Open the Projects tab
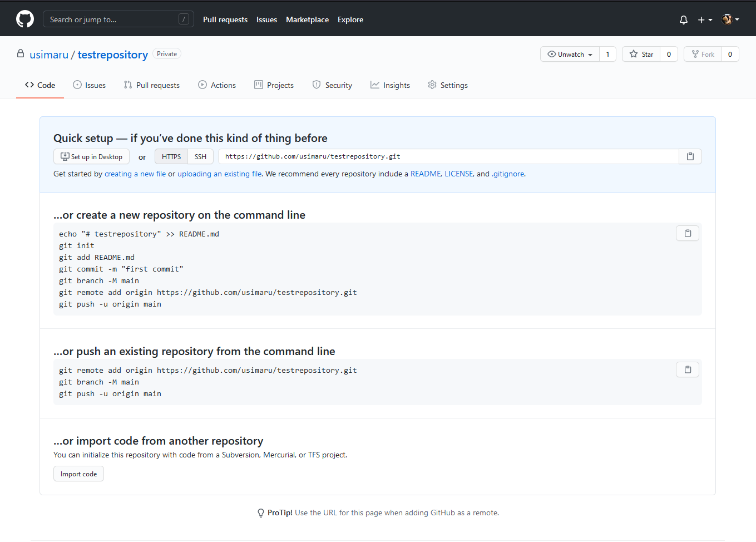Viewport: 756px width, 542px height. (274, 85)
